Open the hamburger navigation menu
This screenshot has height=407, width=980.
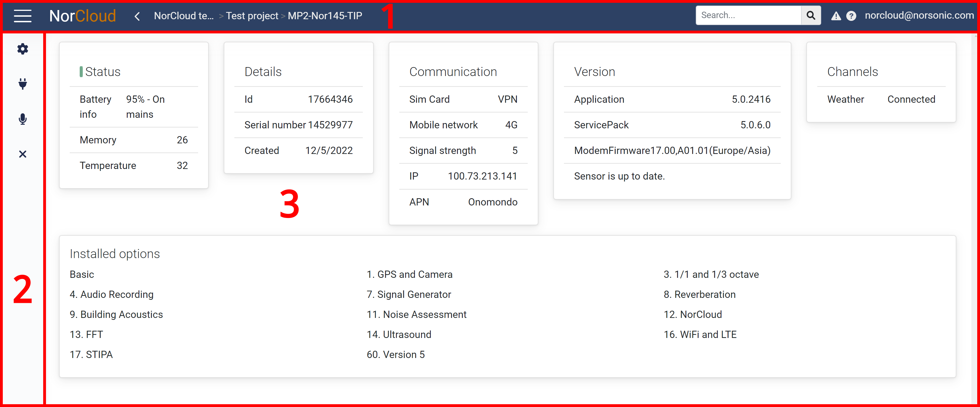(x=23, y=16)
